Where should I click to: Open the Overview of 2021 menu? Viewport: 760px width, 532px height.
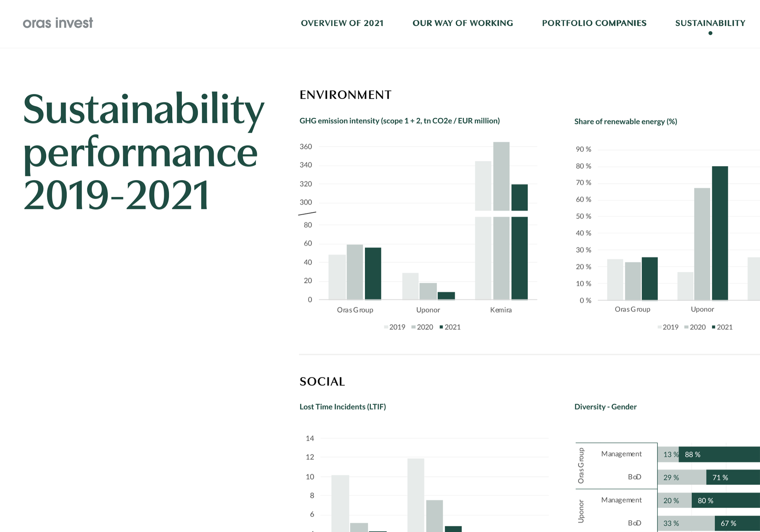[342, 23]
